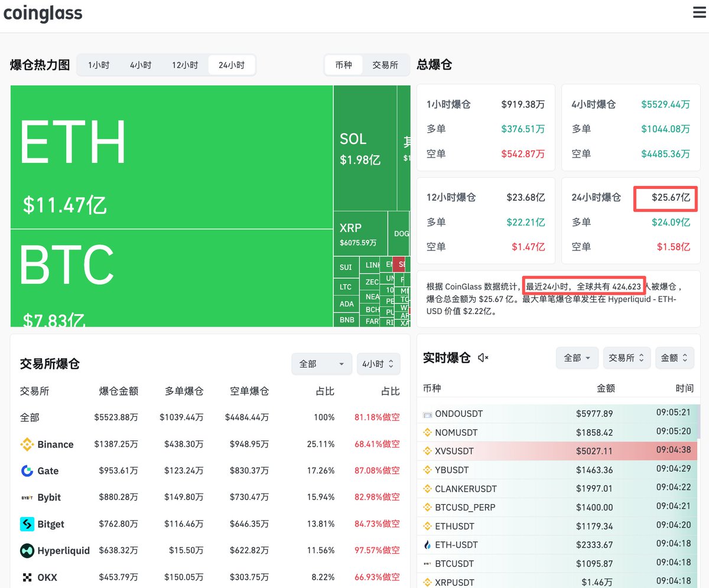Click the SOL heatmap tile
This screenshot has width=709, height=588.
[365, 148]
